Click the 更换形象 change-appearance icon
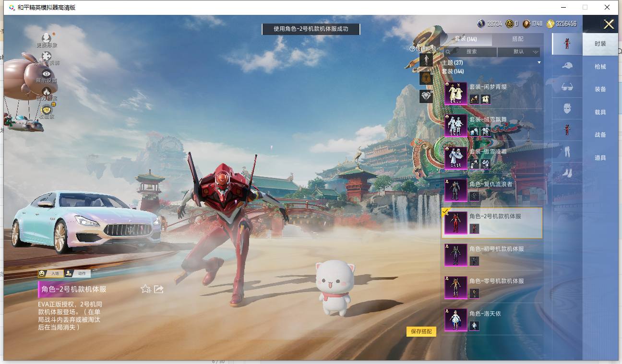This screenshot has width=622, height=364. tap(46, 38)
